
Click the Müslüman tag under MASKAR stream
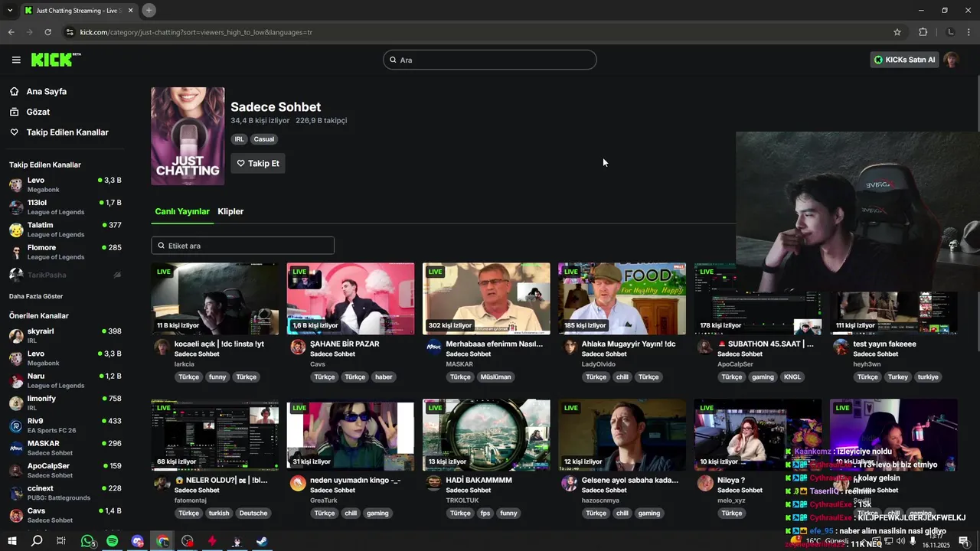(x=495, y=377)
